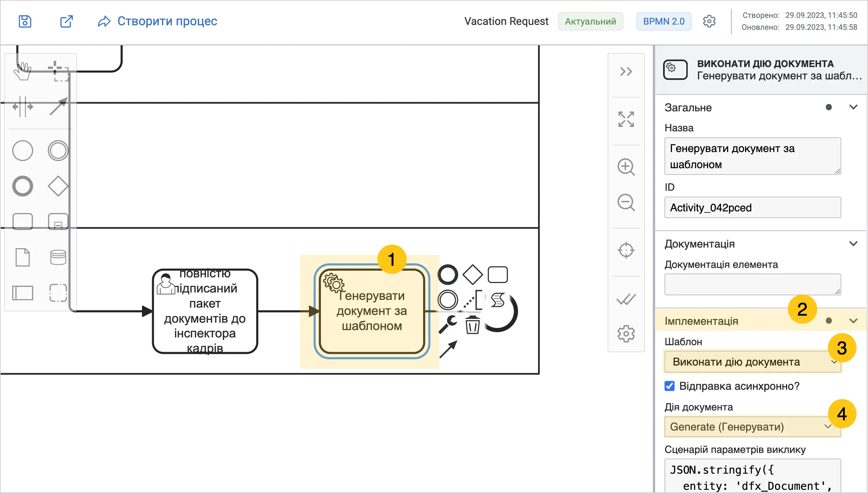
Task: Select data object in palette
Action: coord(22,257)
